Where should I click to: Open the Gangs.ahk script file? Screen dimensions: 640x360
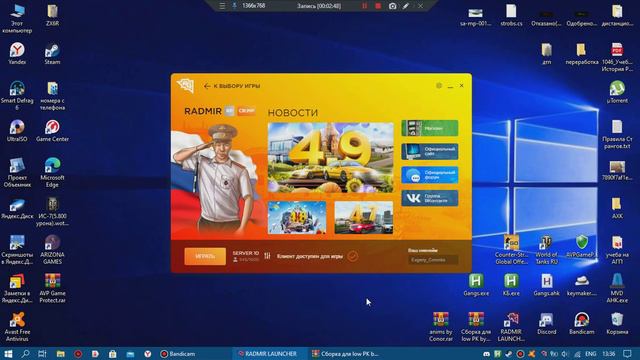546,285
